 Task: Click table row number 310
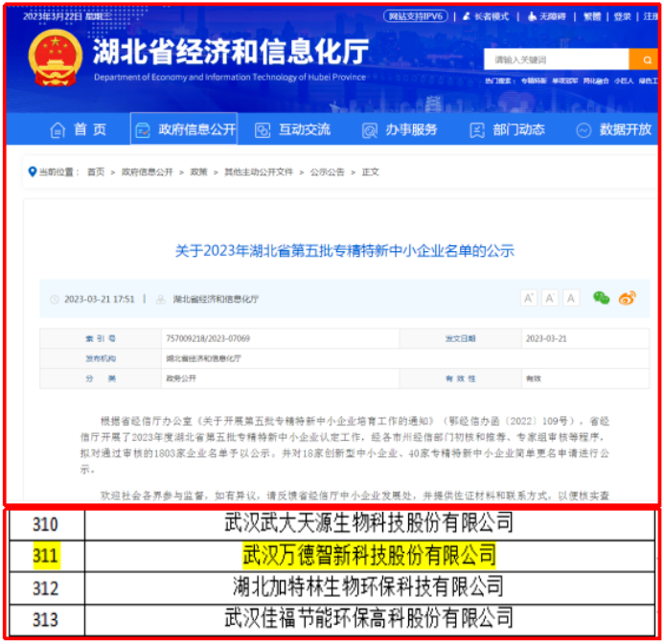click(45, 525)
